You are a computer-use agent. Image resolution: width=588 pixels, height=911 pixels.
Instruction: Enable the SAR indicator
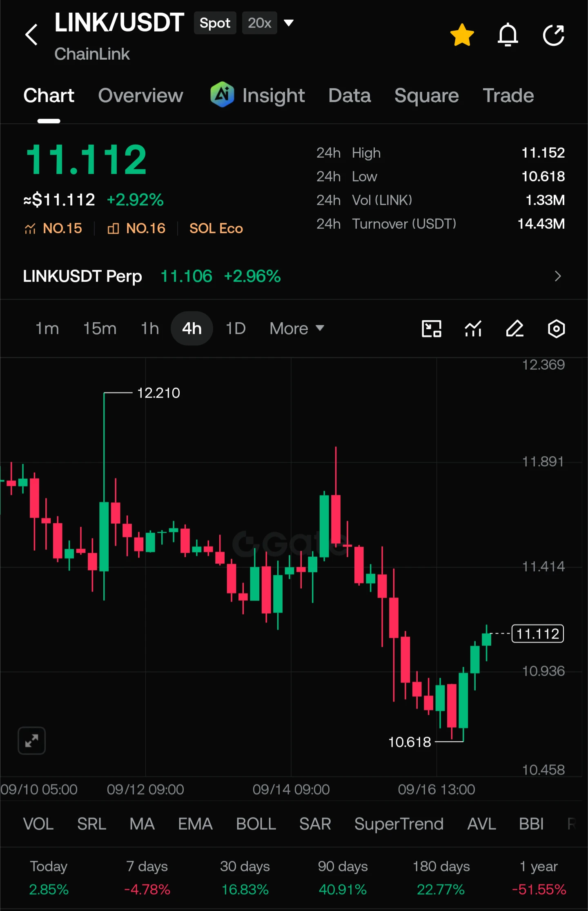(315, 824)
